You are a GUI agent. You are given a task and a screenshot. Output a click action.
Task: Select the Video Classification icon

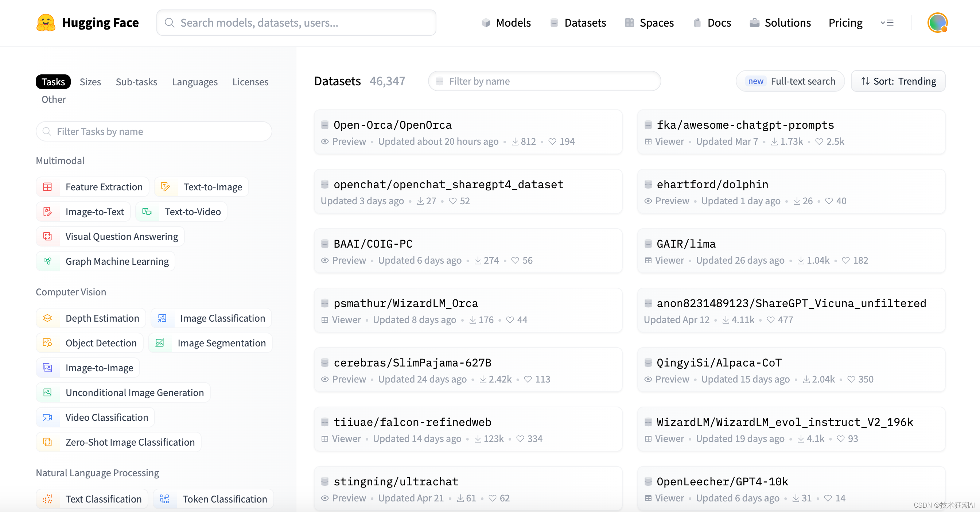click(47, 417)
